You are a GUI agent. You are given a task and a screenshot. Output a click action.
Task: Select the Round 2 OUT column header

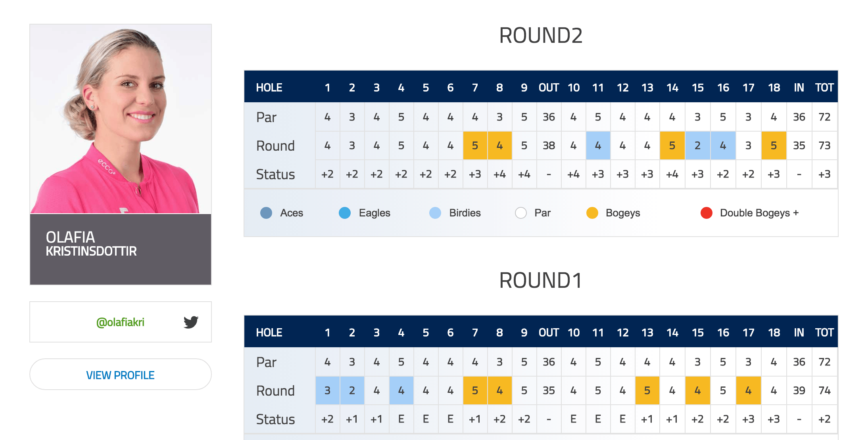coord(549,88)
